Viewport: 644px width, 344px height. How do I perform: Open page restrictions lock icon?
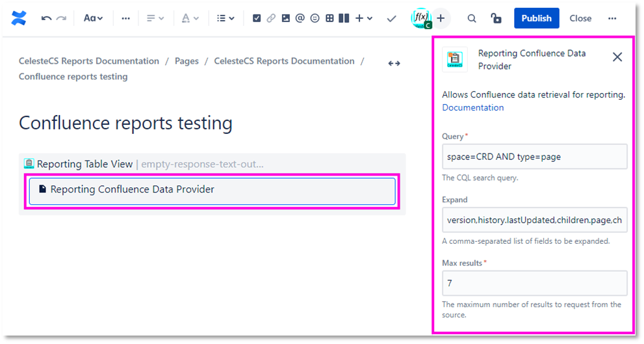point(496,18)
